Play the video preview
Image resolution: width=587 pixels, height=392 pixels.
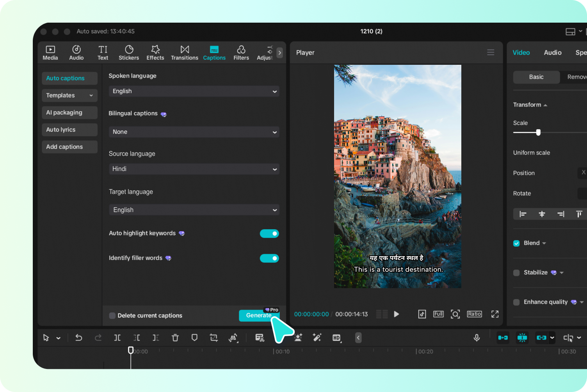point(397,314)
